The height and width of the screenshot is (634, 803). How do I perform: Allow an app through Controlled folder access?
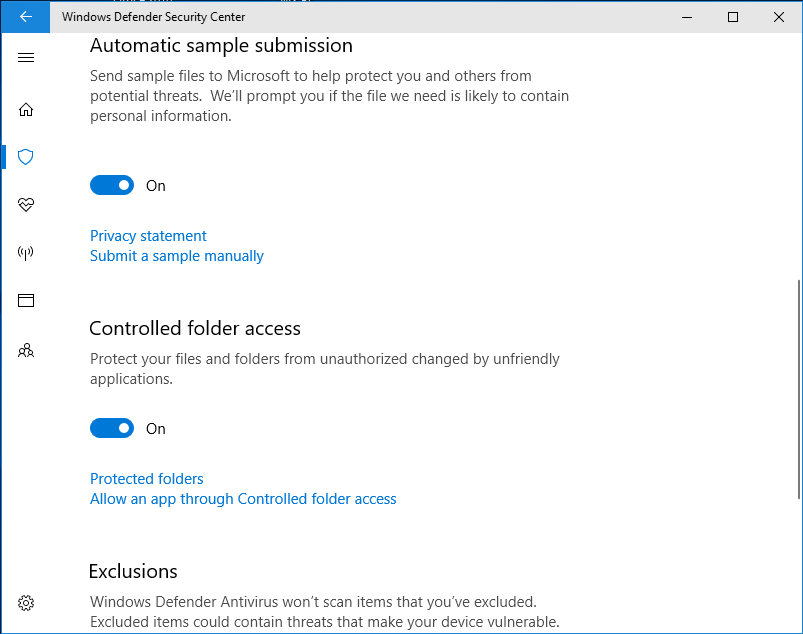pyautogui.click(x=243, y=499)
